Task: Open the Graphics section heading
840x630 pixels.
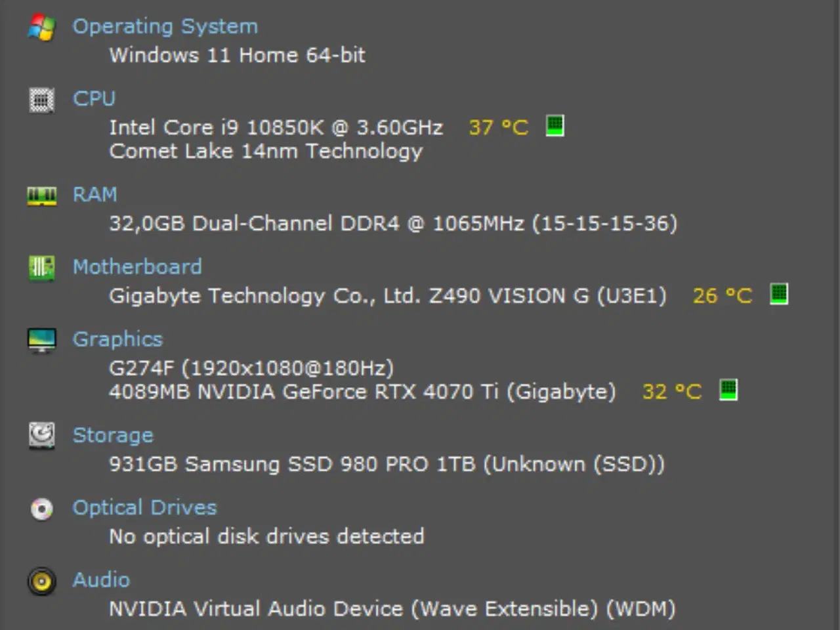Action: coord(117,339)
